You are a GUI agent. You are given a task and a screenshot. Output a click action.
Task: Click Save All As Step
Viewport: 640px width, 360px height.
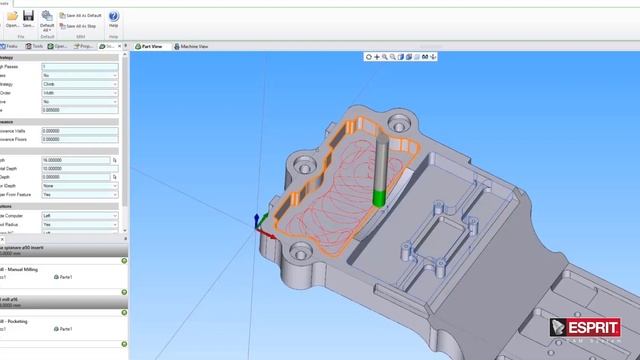[78, 26]
